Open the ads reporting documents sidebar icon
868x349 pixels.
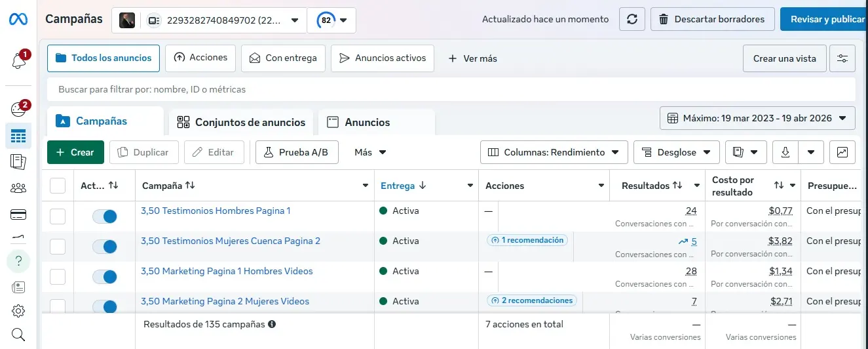click(18, 162)
